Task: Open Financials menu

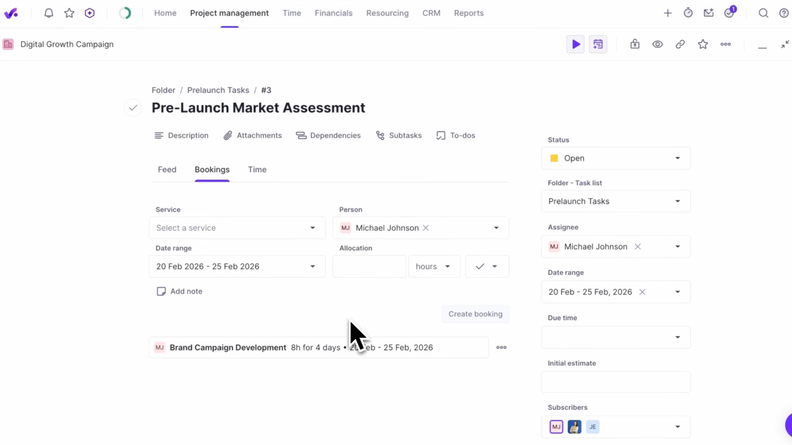Action: (x=333, y=13)
